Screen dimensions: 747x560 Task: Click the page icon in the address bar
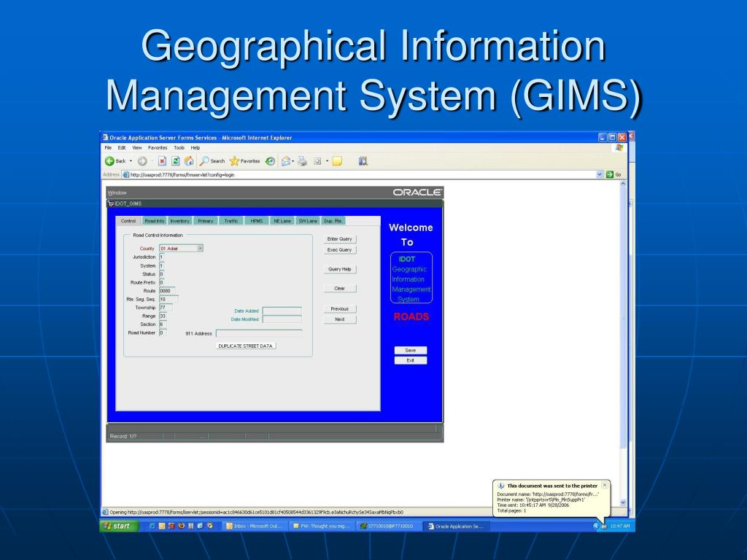pyautogui.click(x=125, y=175)
